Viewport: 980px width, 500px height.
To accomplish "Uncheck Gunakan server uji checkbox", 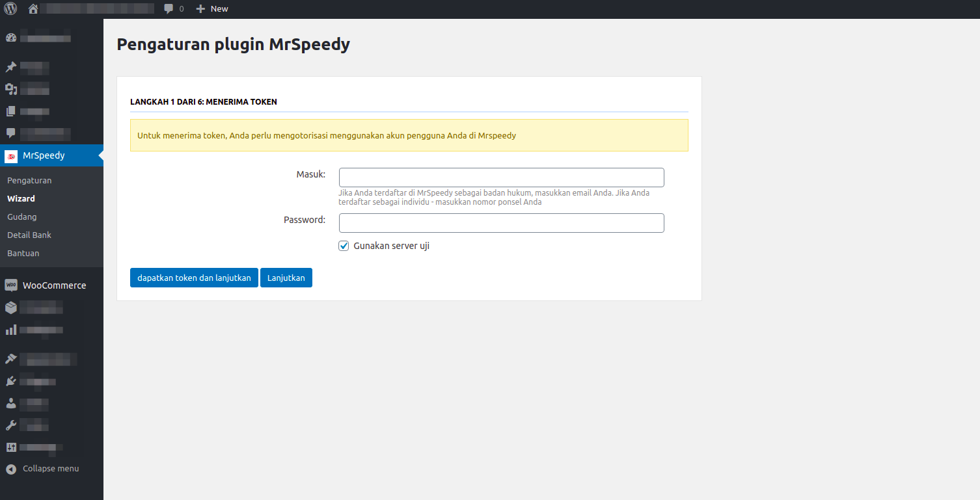I will click(344, 246).
